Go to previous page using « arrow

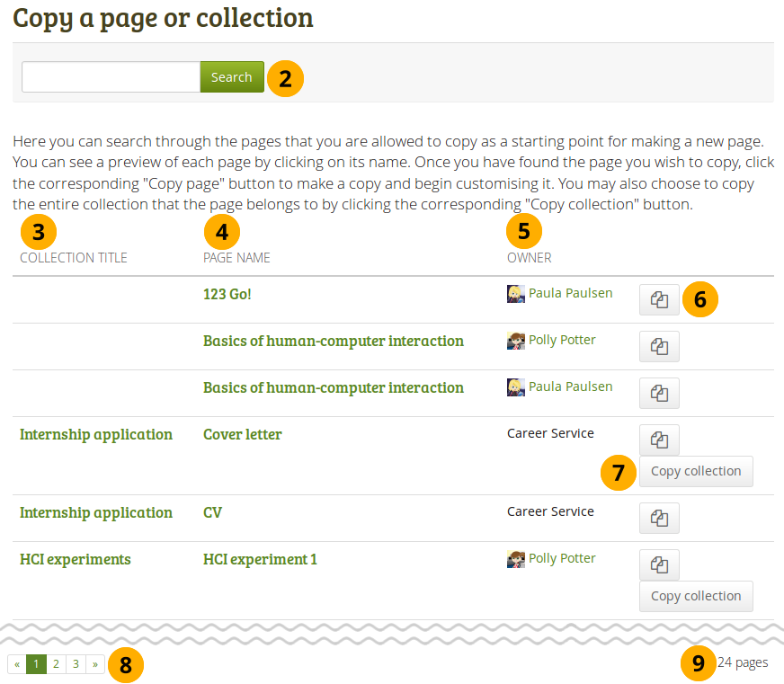click(x=16, y=664)
